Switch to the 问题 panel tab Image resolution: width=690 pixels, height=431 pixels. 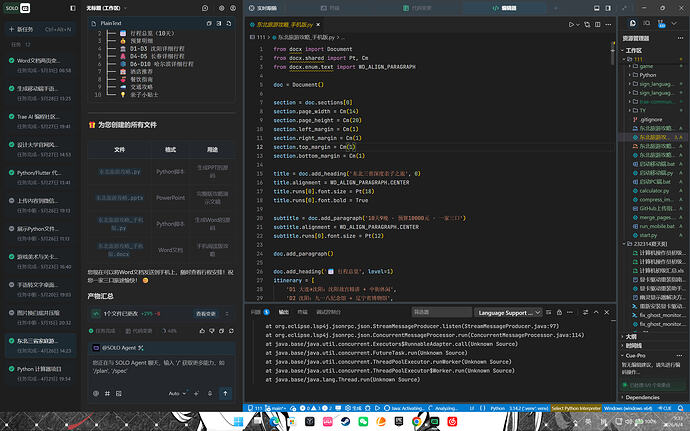[260, 312]
